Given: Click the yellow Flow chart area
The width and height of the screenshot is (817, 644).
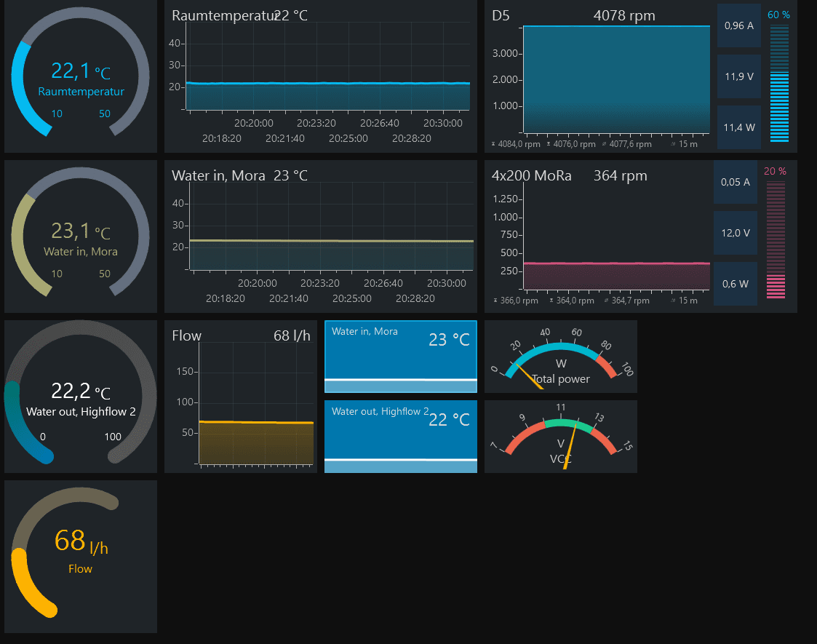Looking at the screenshot, I should point(256,404).
